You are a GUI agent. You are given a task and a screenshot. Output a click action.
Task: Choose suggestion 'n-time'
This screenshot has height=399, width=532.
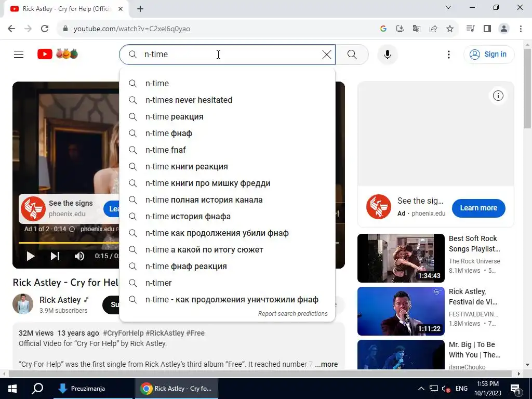228,84
